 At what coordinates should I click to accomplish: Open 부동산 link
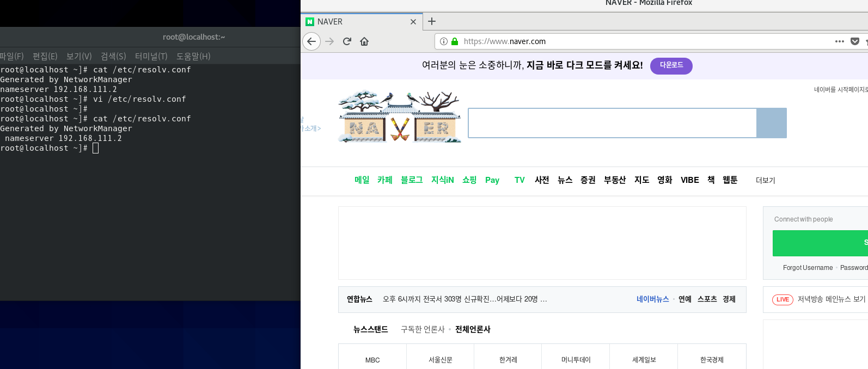click(615, 180)
